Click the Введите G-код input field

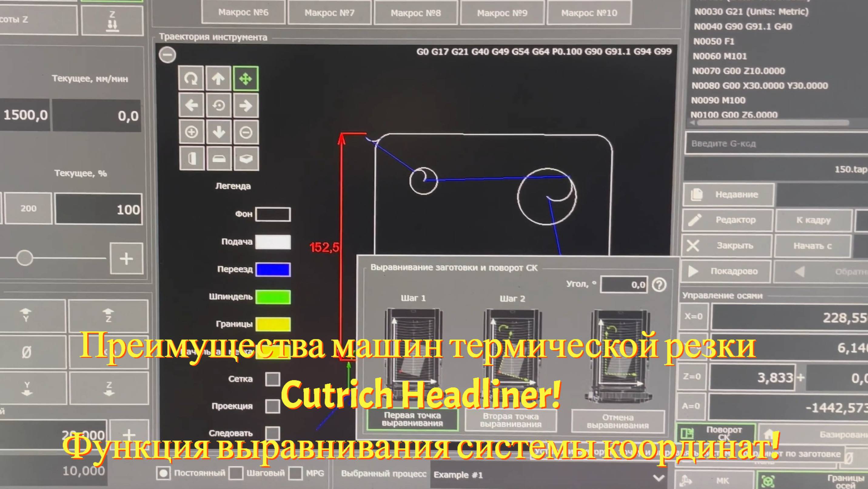pyautogui.click(x=775, y=144)
